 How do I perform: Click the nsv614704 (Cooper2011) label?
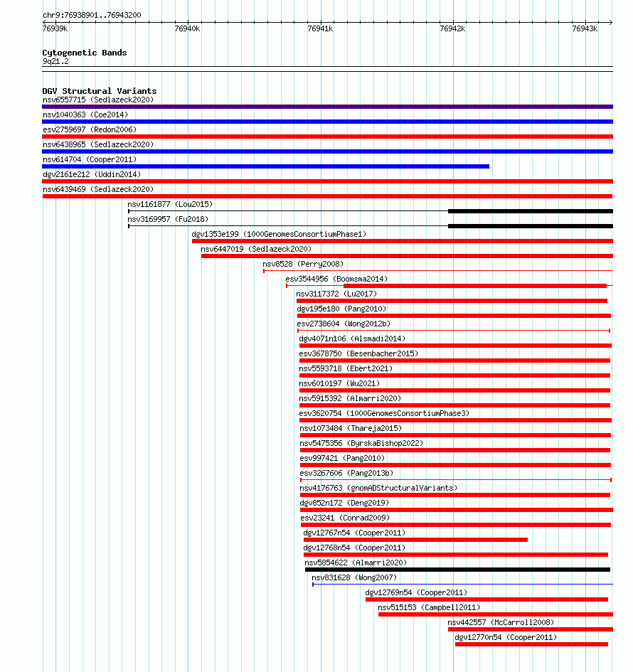pos(90,160)
